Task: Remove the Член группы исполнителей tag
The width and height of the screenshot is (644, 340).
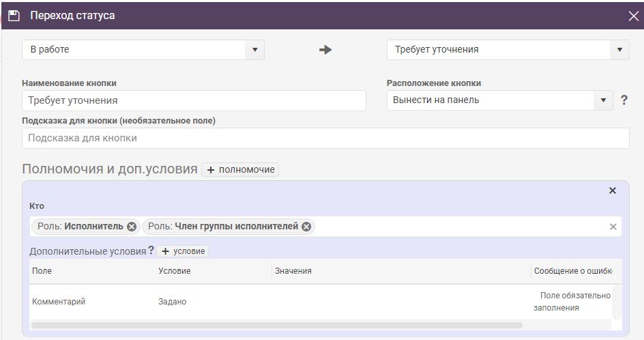Action: pos(306,227)
